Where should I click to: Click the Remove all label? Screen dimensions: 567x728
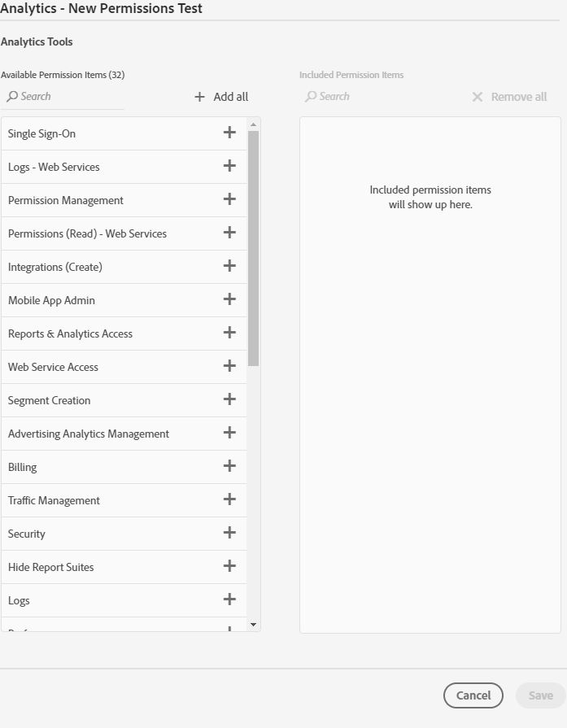tap(519, 97)
